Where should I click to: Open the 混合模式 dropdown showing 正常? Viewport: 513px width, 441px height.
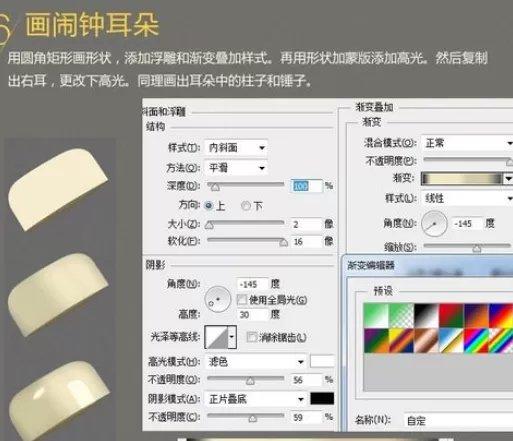pyautogui.click(x=467, y=143)
